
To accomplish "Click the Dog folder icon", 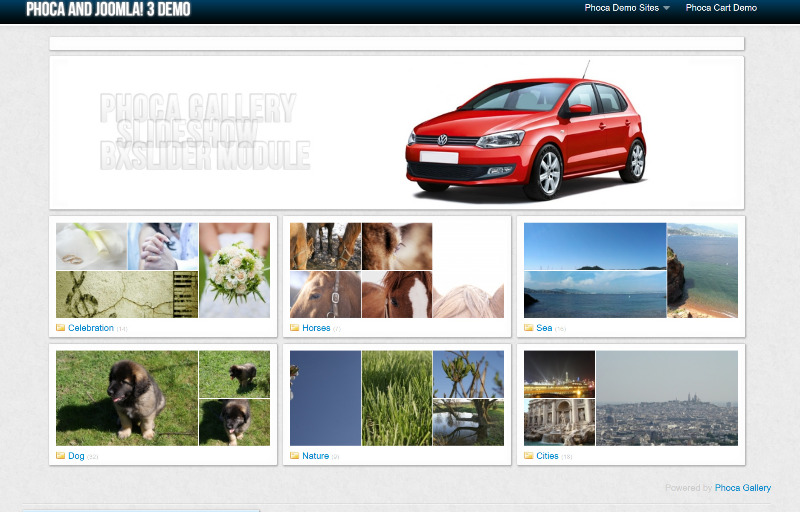I will tap(60, 455).
